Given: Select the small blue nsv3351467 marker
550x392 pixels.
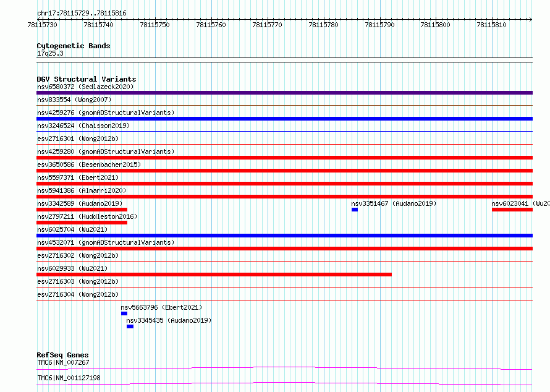Looking at the screenshot, I should [355, 210].
